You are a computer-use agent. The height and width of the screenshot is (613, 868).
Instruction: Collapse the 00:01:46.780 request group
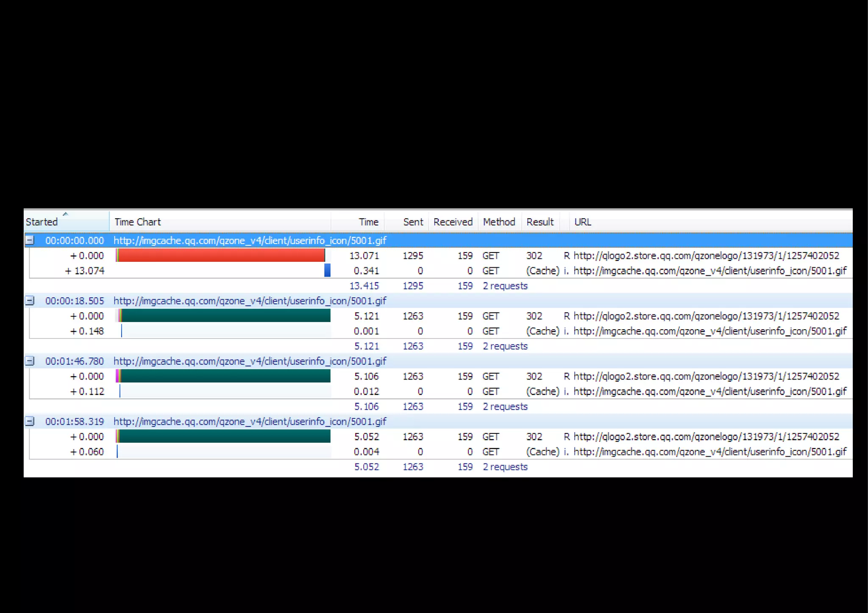(30, 361)
